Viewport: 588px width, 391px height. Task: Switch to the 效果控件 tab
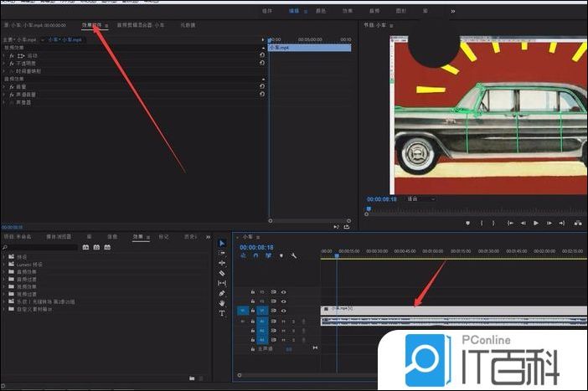point(91,26)
